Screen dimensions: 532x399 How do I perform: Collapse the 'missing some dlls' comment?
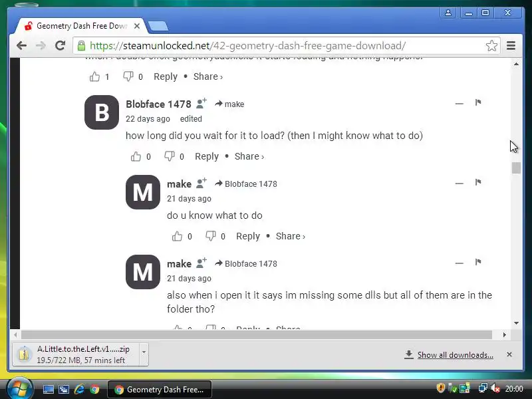click(459, 263)
